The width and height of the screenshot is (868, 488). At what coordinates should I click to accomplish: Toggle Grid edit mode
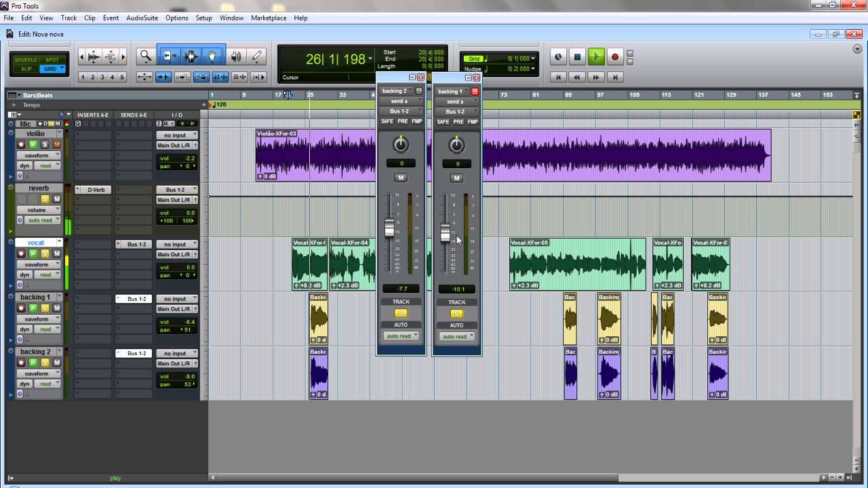pyautogui.click(x=52, y=68)
